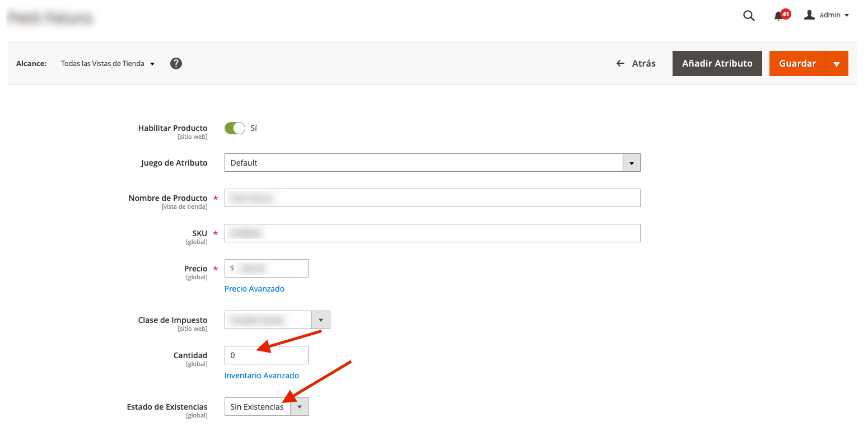Open Todas las Vistas de Tienda scope switcher
The height and width of the screenshot is (427, 868).
tap(108, 64)
